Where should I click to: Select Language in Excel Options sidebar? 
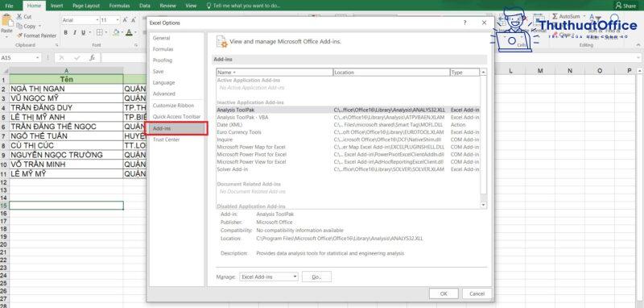point(176,83)
